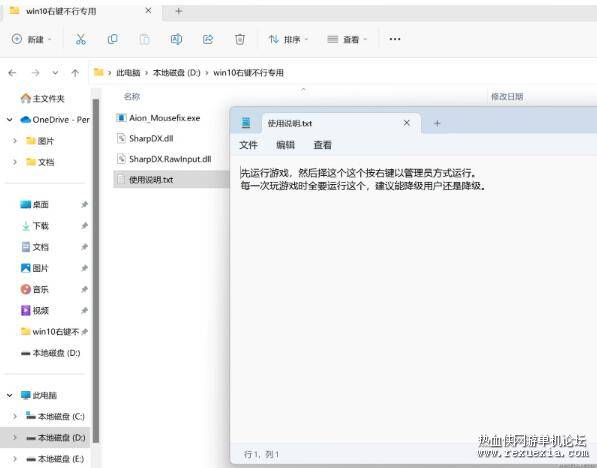Expand the 文档 folder under OneDrive
The width and height of the screenshot is (597, 468).
coord(14,162)
